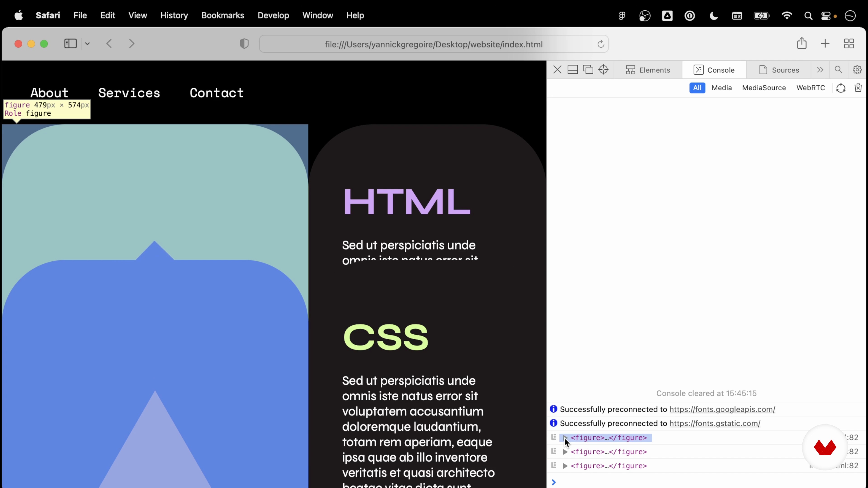Open Web Inspector settings gear
Screen dimensions: 868x488
tap(857, 70)
